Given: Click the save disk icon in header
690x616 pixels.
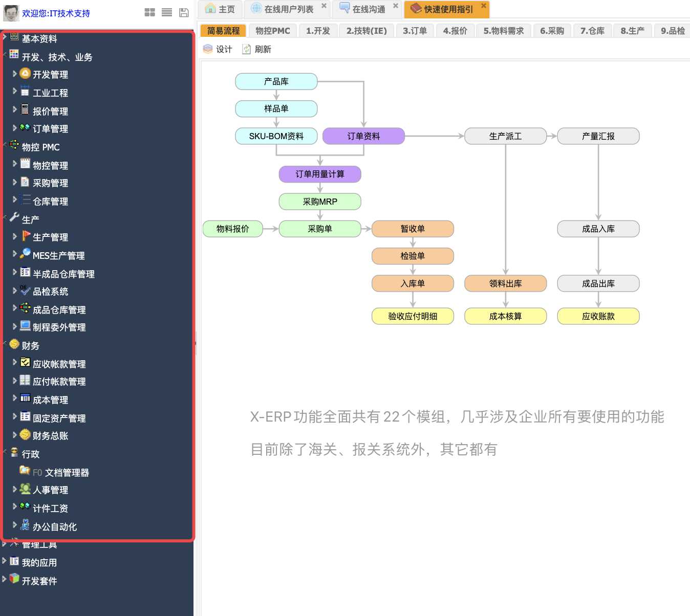Looking at the screenshot, I should click(x=184, y=12).
